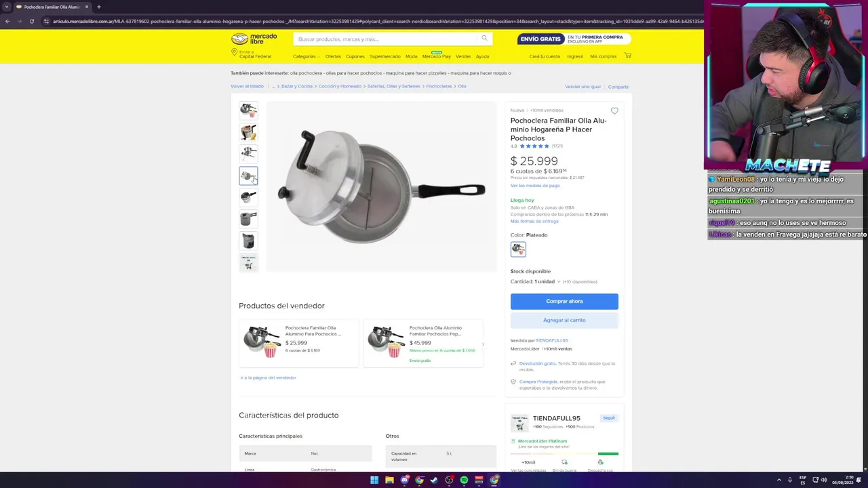Focus the product search input field

pos(387,39)
